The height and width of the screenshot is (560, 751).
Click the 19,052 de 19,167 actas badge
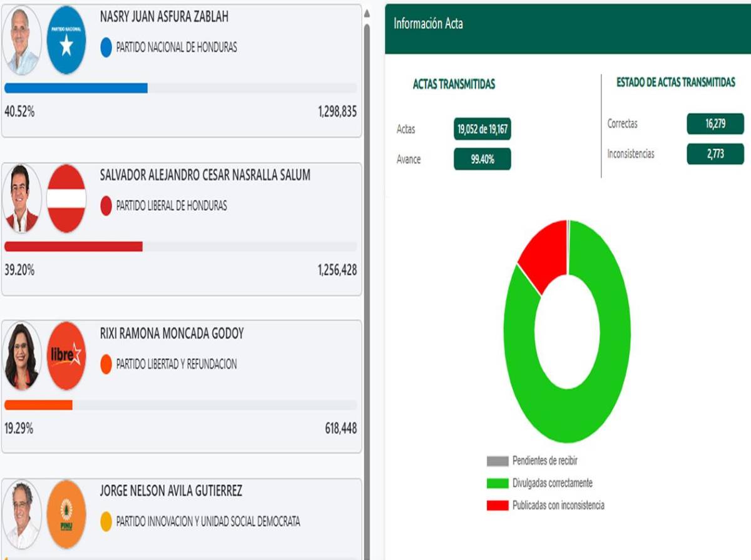click(482, 130)
